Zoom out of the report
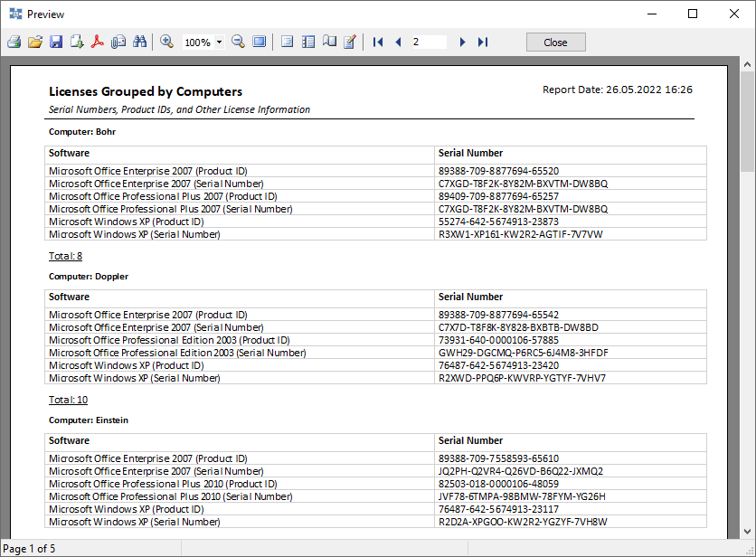Image resolution: width=756 pixels, height=557 pixels. (238, 42)
